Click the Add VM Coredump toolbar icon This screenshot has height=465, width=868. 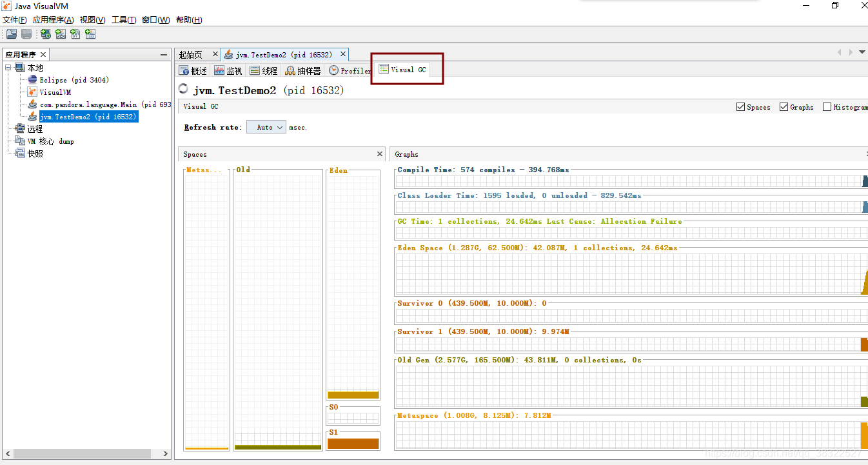click(x=75, y=34)
